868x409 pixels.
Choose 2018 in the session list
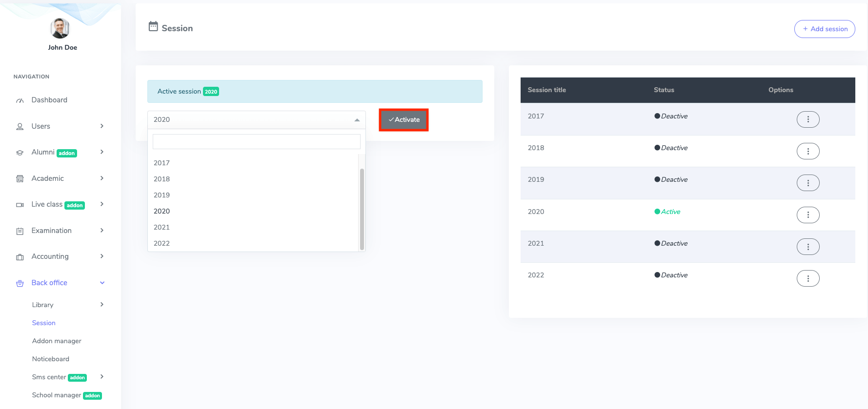pos(161,179)
